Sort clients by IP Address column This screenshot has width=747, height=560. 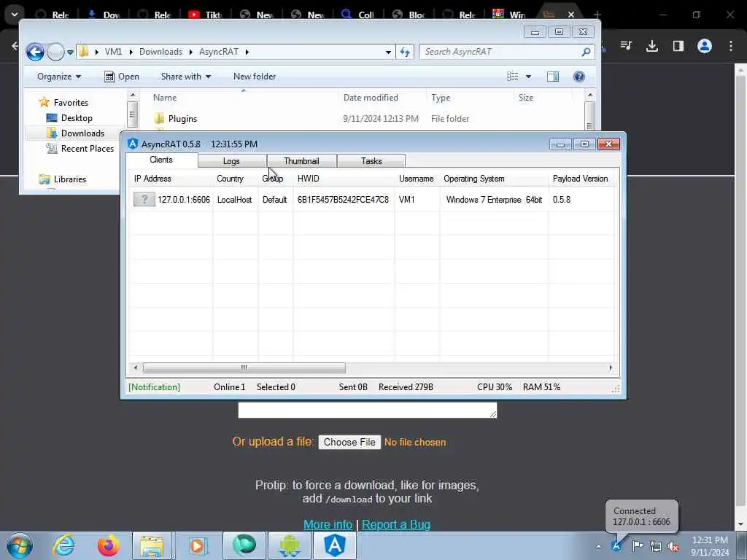coord(152,179)
